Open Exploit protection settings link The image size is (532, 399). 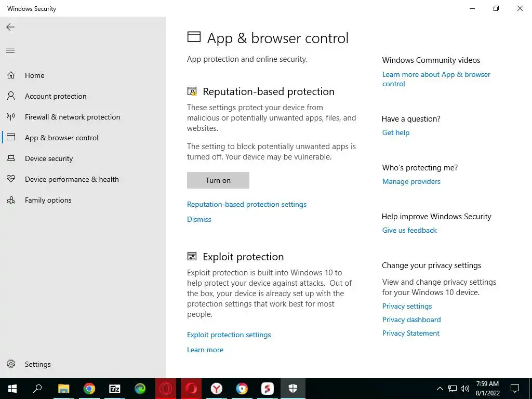coord(229,335)
